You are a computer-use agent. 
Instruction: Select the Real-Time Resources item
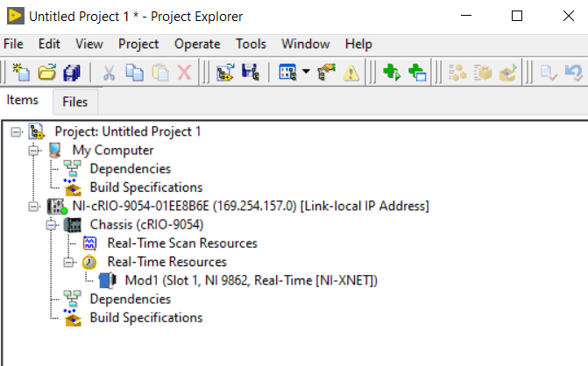(x=166, y=262)
